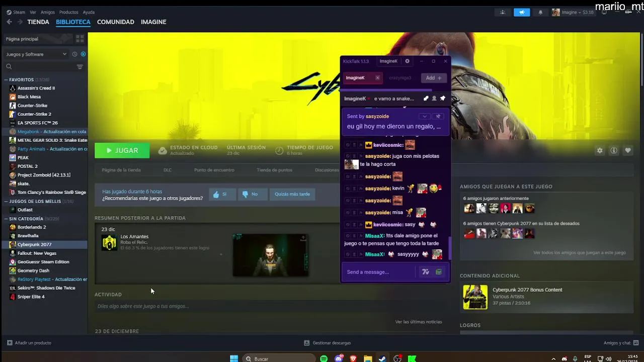Open the BIBLIOTECA tab
Screen dimensions: 644x362
[73, 22]
